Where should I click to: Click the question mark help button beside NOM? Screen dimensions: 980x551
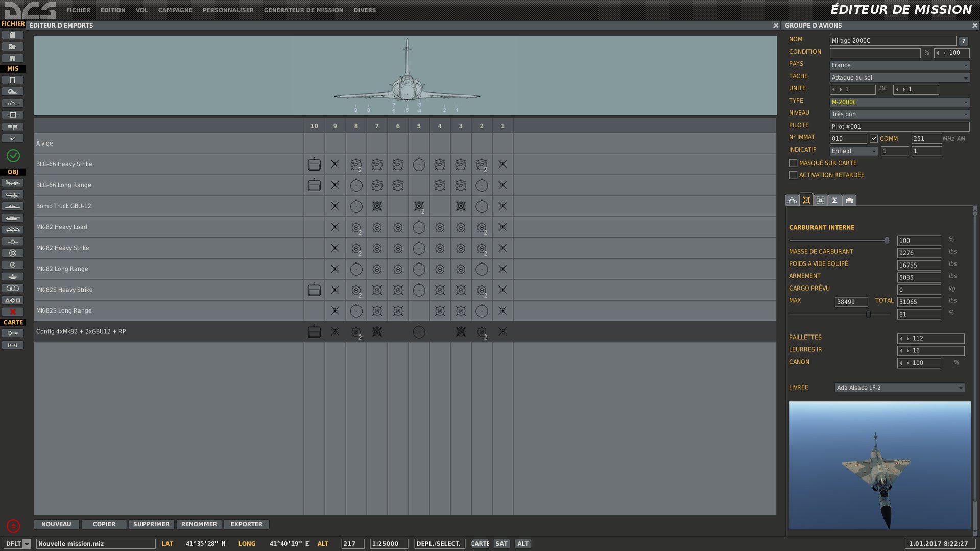(963, 41)
